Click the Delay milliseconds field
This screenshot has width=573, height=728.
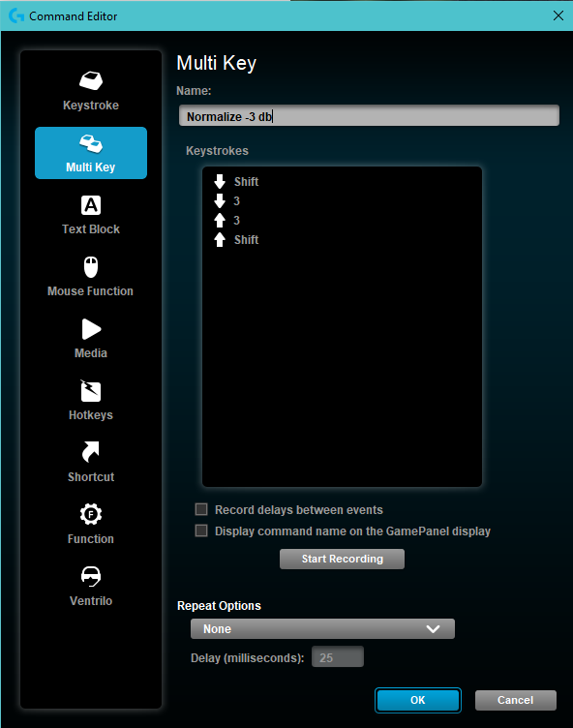(338, 657)
